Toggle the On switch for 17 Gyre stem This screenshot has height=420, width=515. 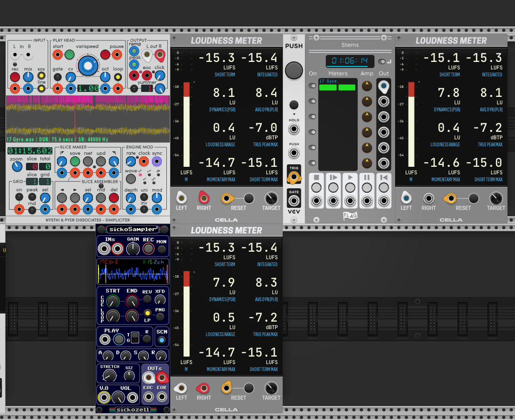[312, 86]
